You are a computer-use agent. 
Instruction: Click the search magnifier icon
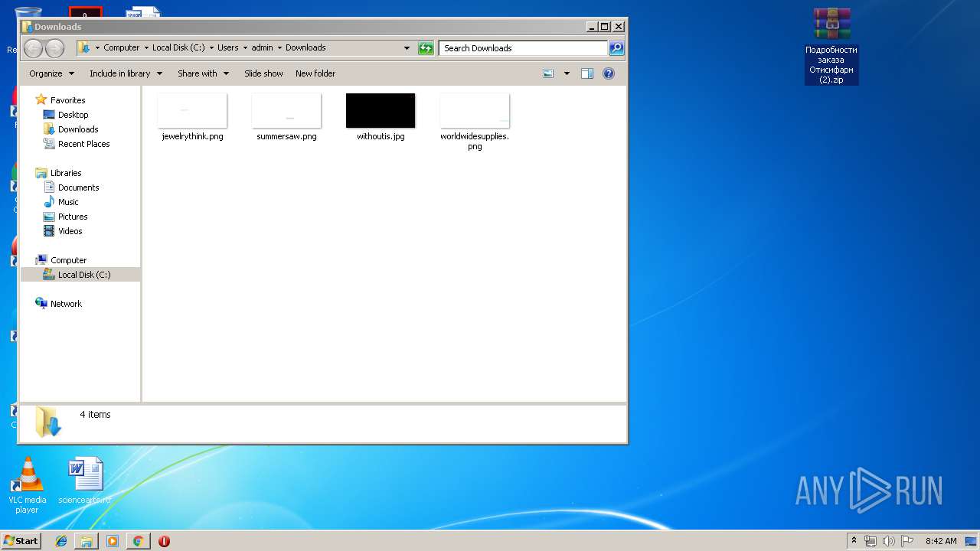(616, 48)
